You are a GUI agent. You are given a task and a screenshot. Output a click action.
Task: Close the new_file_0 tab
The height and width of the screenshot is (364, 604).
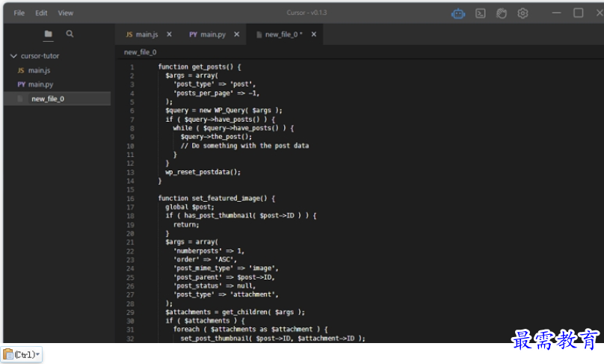[314, 34]
